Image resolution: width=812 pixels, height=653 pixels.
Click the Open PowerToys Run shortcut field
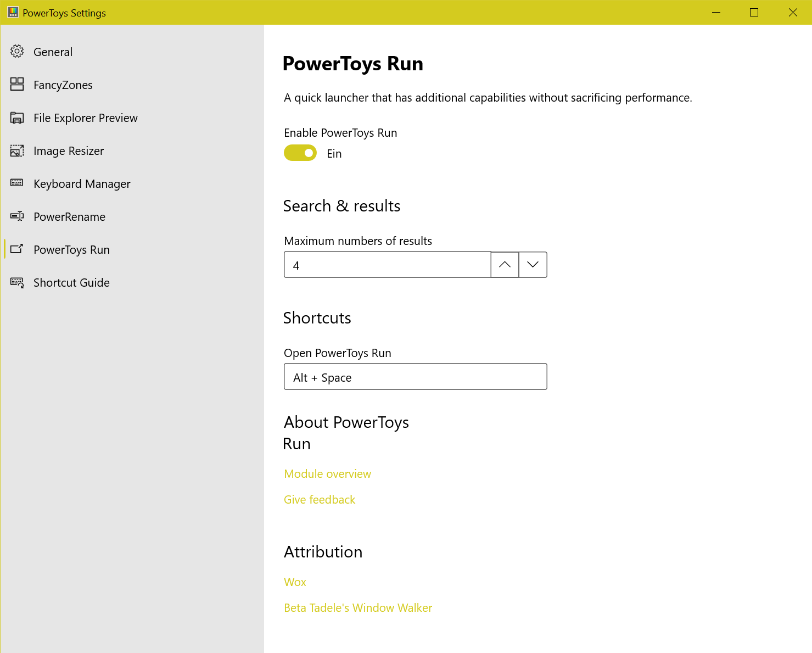coord(416,377)
